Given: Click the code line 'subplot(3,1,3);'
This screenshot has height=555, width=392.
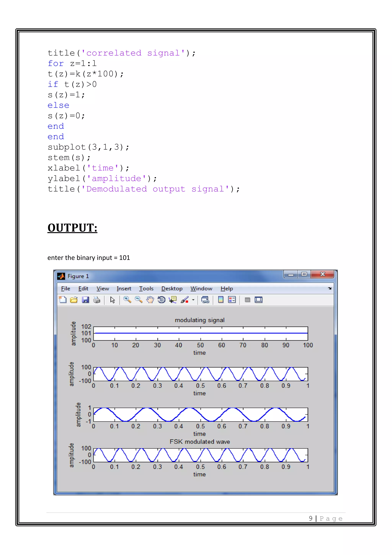Looking at the screenshot, I should pyautogui.click(x=88, y=147).
